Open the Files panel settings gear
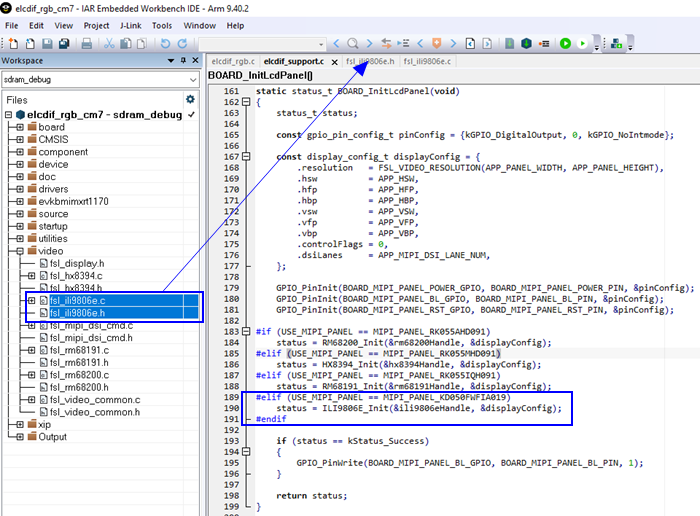700x516 pixels. (x=190, y=100)
